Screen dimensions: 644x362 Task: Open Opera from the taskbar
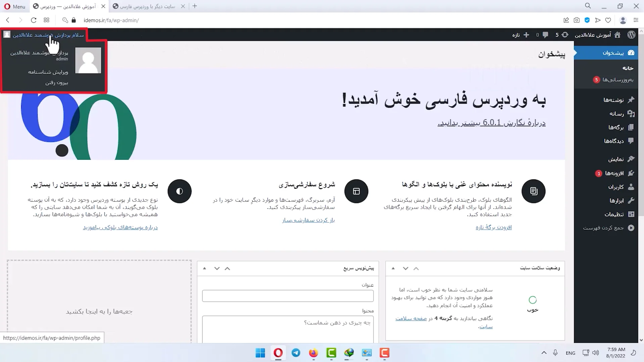click(278, 353)
